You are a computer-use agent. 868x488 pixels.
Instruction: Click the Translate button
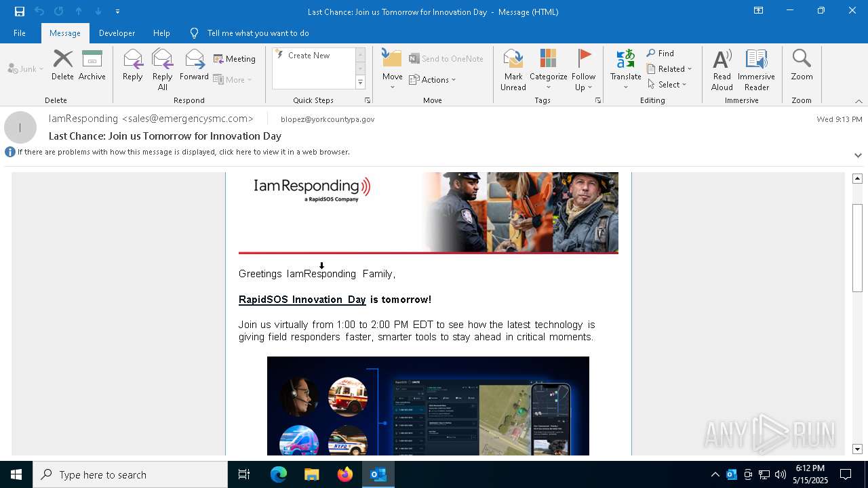(x=626, y=69)
